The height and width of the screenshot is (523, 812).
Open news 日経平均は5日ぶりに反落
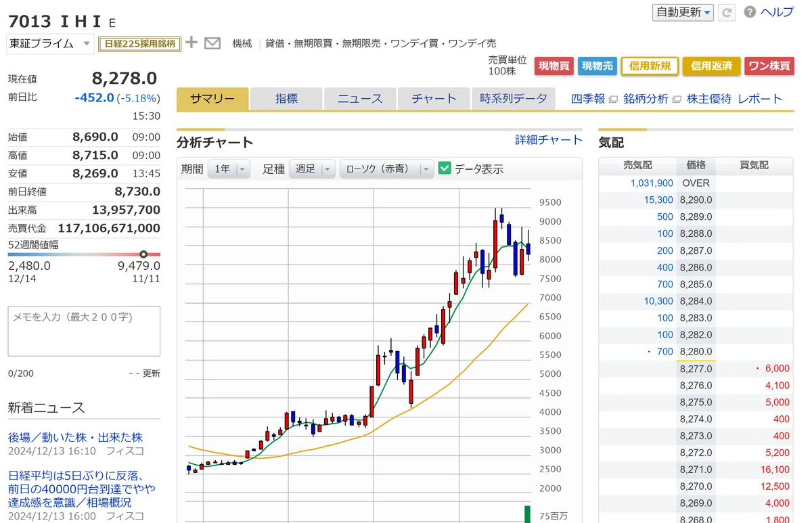[x=82, y=488]
